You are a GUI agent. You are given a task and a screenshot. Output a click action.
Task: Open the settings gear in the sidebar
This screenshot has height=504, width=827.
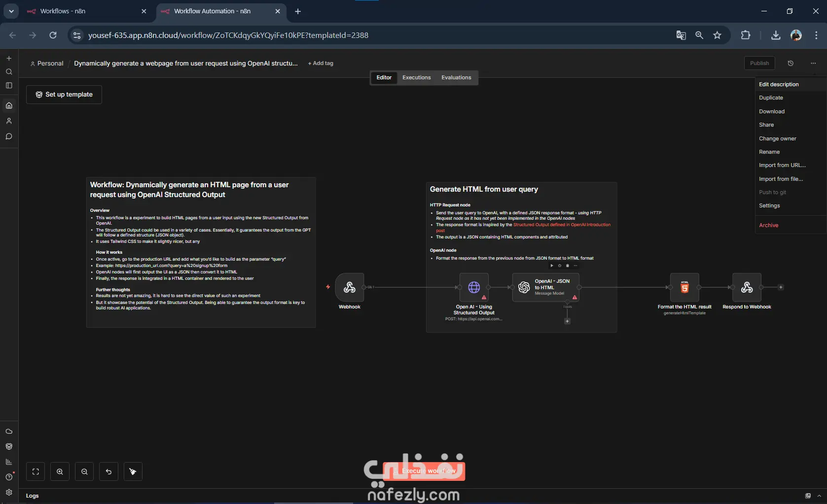coord(9,492)
